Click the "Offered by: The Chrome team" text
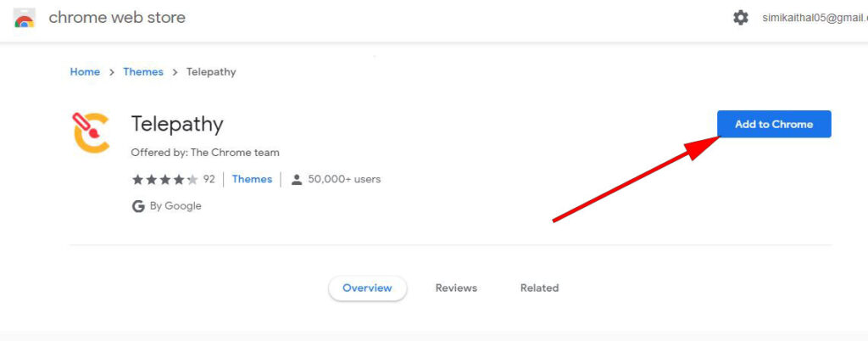868x341 pixels. pos(205,153)
